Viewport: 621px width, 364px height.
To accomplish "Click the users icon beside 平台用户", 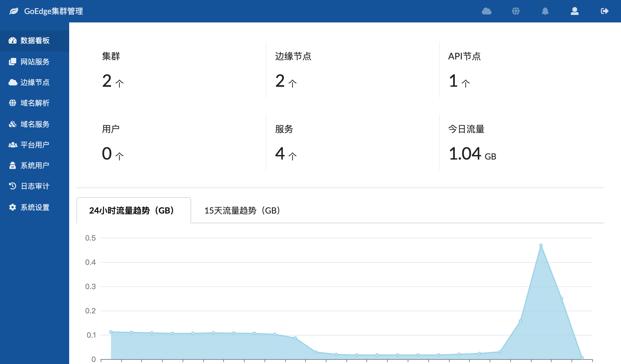I will [x=12, y=145].
